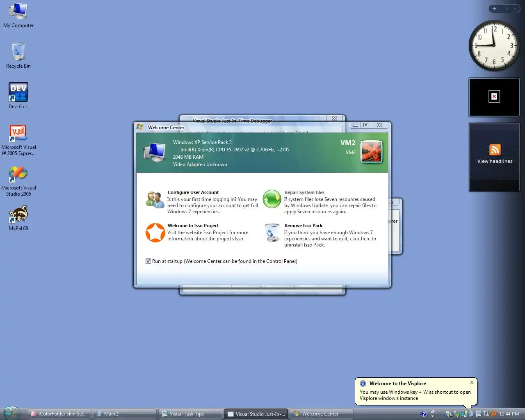
Task: Click the Video Adapter: Unknown text
Action: click(x=200, y=164)
